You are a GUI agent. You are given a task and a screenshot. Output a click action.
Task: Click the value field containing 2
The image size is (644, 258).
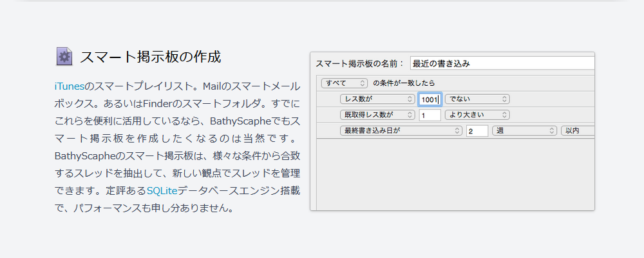pos(477,131)
